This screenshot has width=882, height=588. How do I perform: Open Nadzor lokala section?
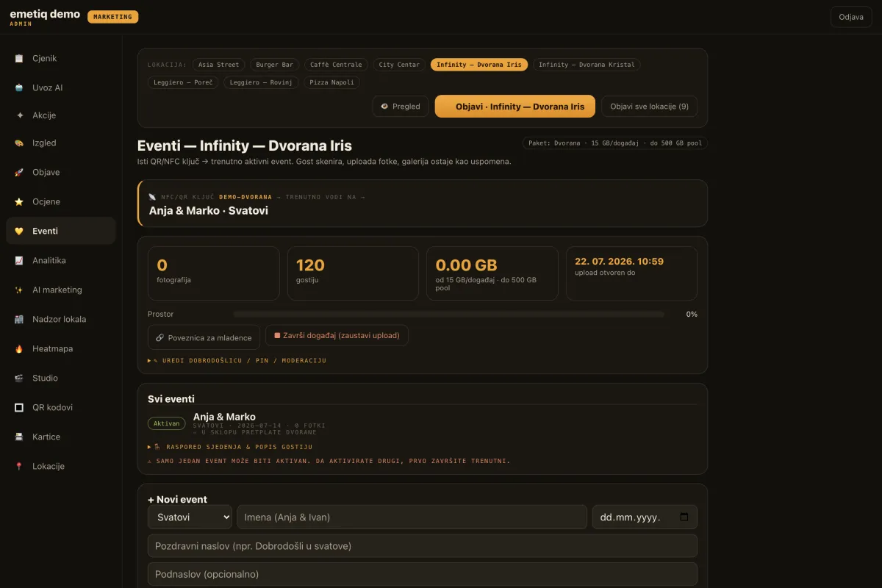pyautogui.click(x=61, y=320)
